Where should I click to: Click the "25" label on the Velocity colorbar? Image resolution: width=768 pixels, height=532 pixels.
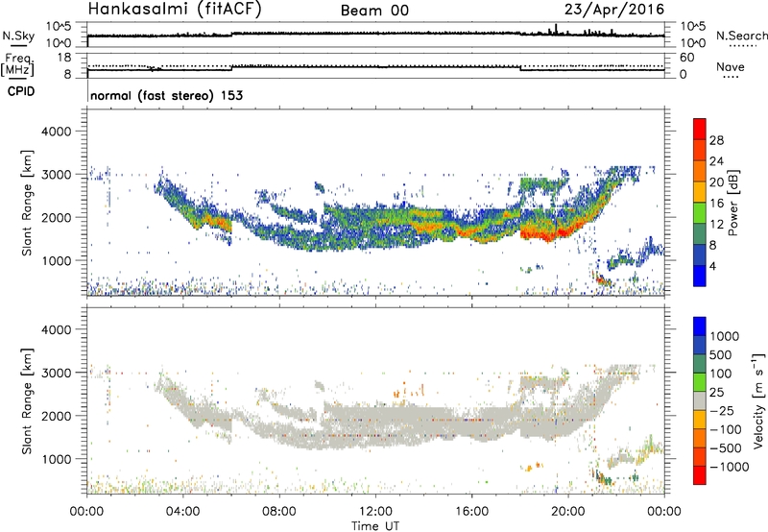(716, 392)
